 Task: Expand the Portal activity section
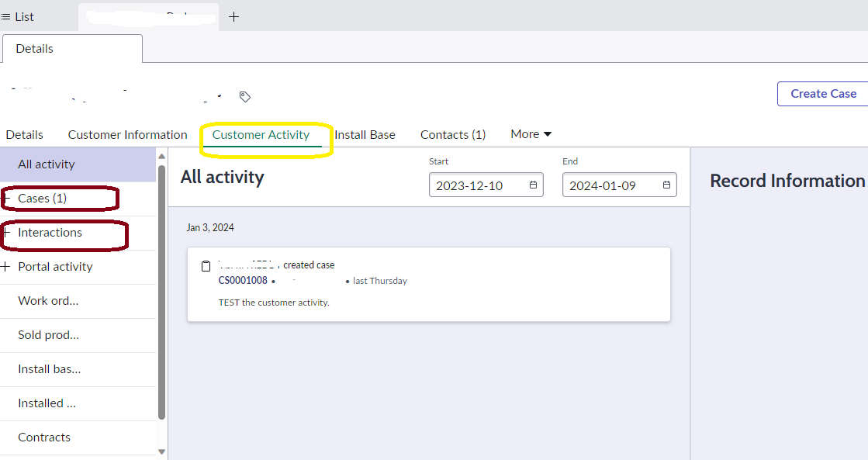[x=9, y=267]
